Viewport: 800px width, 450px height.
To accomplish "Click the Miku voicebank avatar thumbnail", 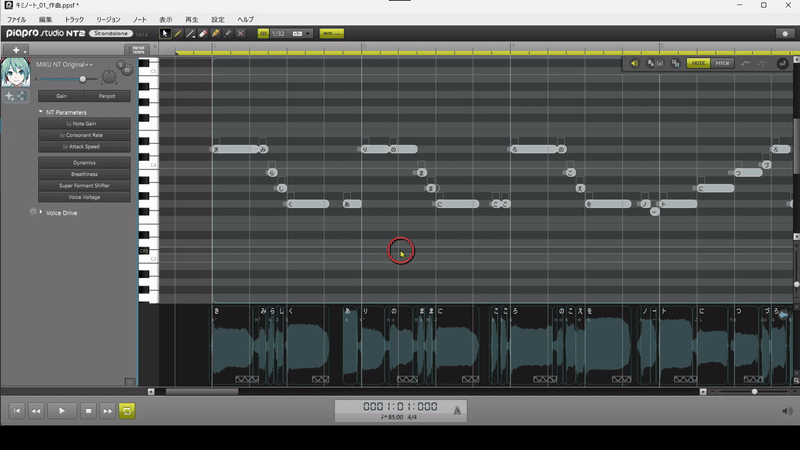I will pos(15,72).
